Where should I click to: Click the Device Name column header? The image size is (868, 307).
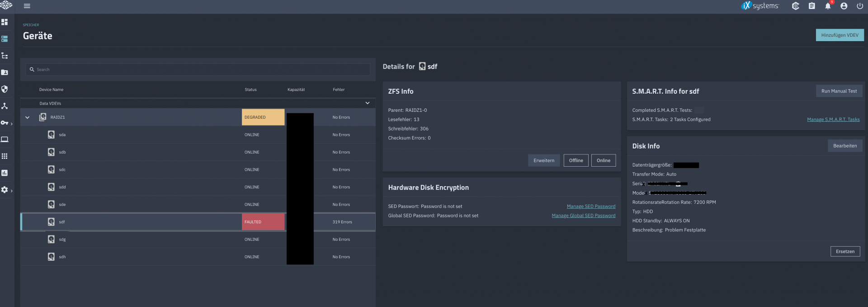pyautogui.click(x=51, y=90)
